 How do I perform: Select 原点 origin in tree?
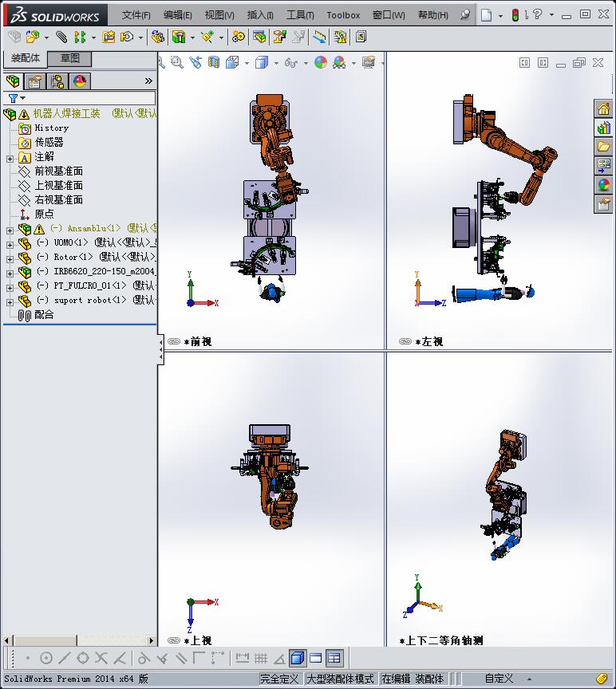(x=45, y=214)
